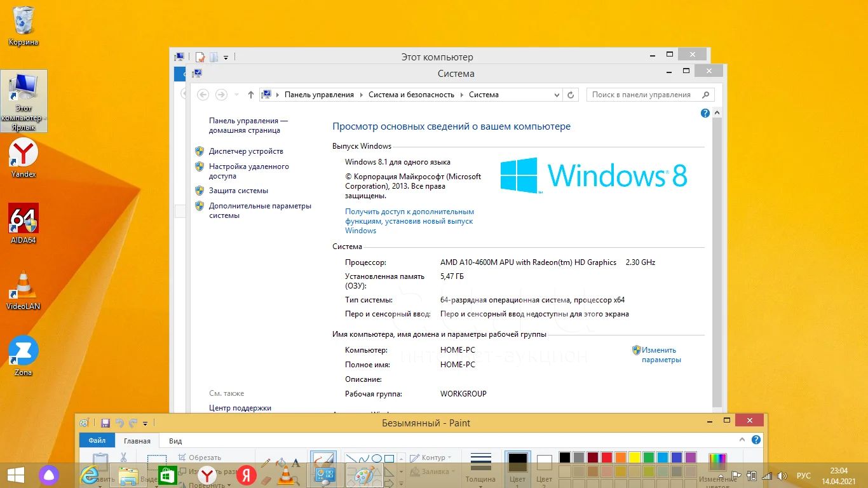Select the Этот компьютер shortcut on desktop
Screen dimensions: 868x488
pos(24,101)
